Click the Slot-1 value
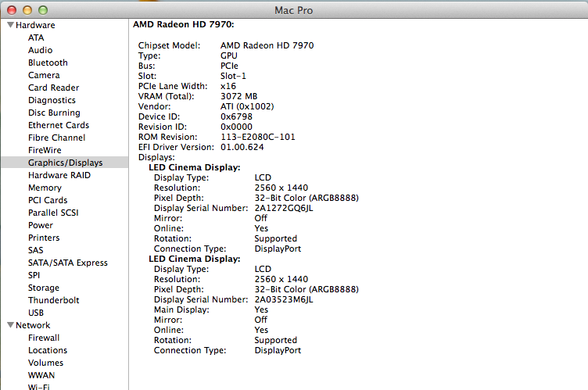Screen dimensions: 588x390 pos(233,76)
